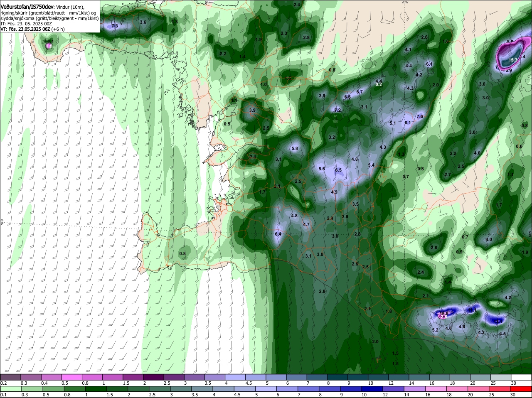
Task: Click the 1.0 value on the map
Action: tap(264, 85)
